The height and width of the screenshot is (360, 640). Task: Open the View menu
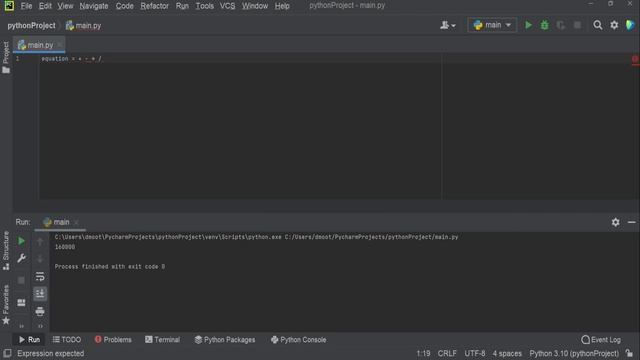coord(65,6)
